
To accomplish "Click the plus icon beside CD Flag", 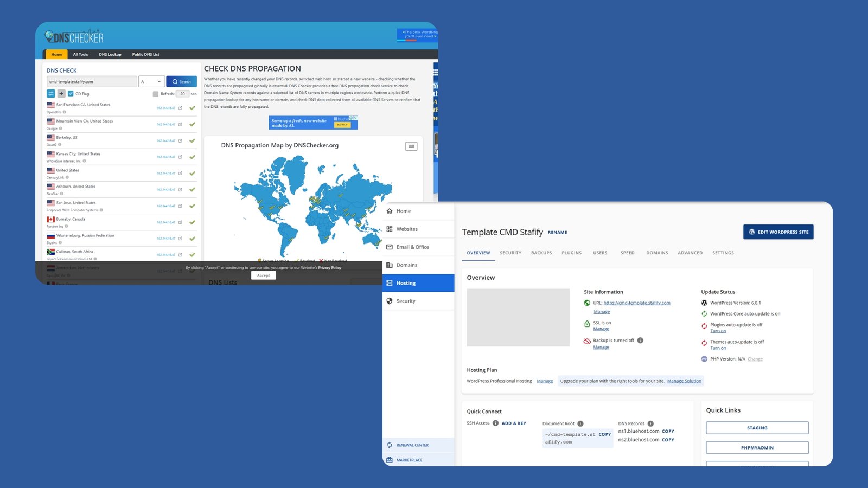I will tap(61, 94).
